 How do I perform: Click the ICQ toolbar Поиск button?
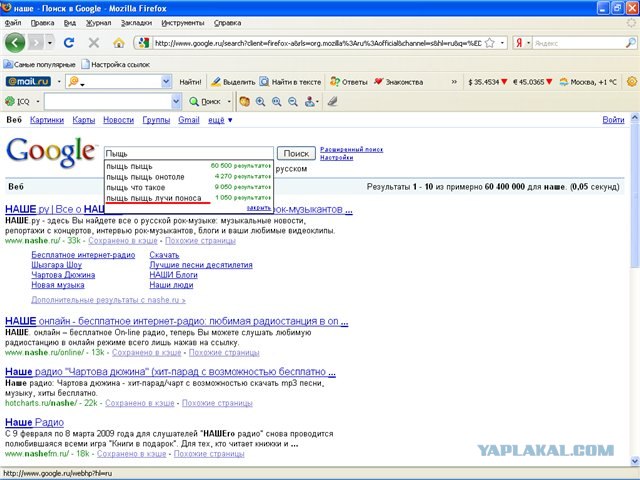click(x=205, y=102)
